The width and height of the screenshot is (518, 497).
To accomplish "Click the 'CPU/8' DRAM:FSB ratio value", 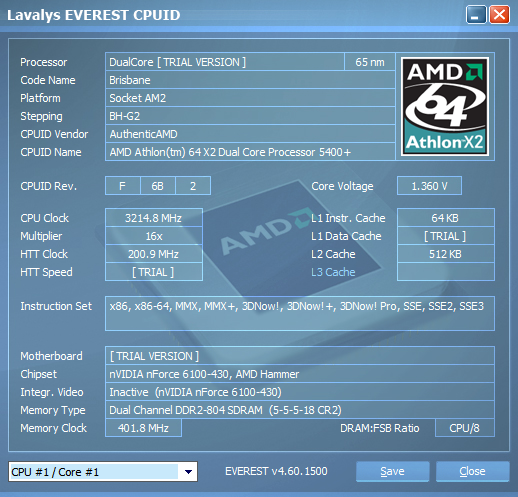I will [465, 428].
